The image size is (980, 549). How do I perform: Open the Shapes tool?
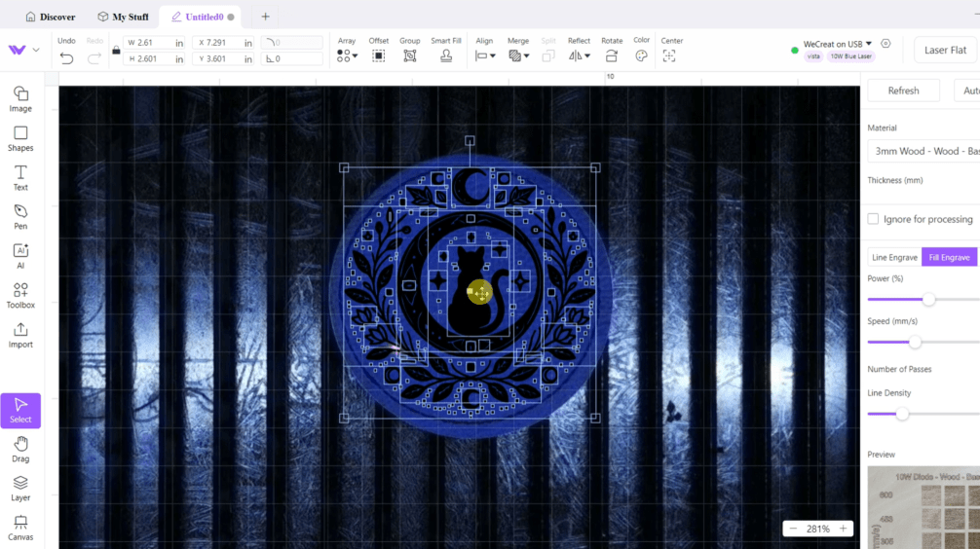[20, 138]
